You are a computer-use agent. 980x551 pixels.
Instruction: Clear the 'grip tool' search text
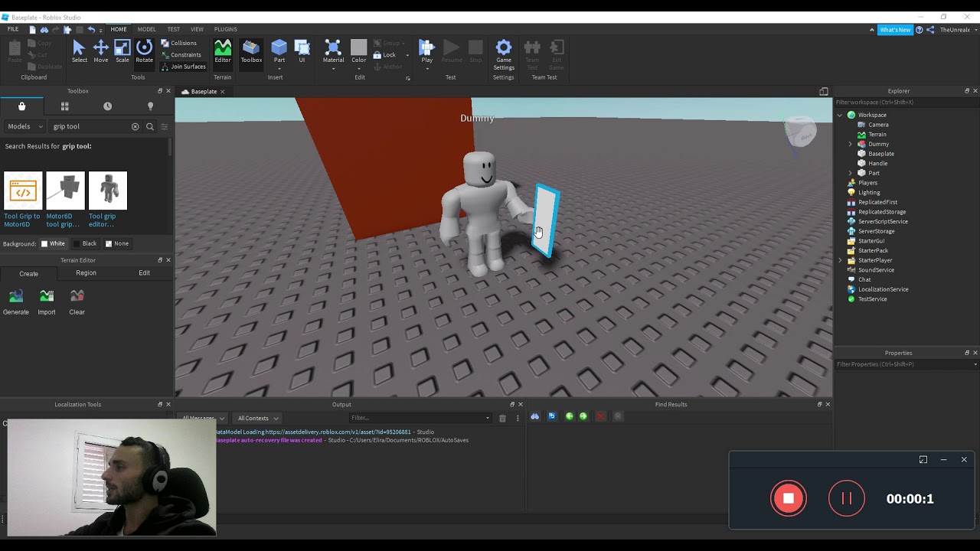coord(136,126)
